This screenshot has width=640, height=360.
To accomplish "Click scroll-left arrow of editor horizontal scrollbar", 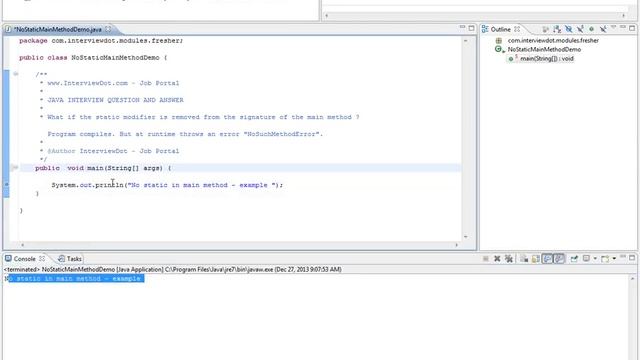I will coord(22,245).
